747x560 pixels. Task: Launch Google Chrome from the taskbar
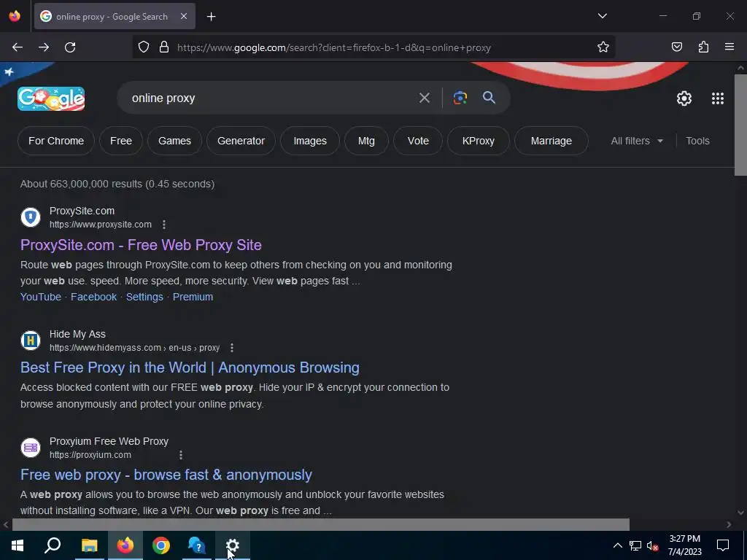[161, 545]
